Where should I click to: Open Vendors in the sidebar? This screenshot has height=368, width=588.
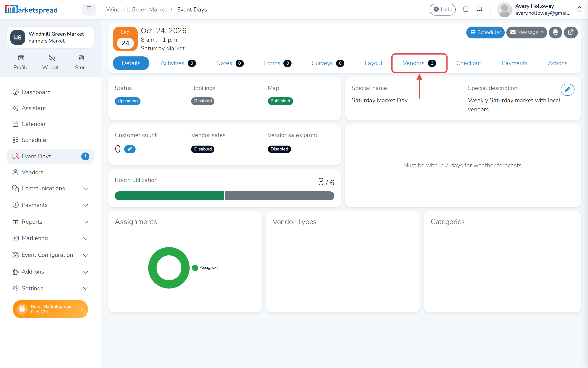coord(51,172)
